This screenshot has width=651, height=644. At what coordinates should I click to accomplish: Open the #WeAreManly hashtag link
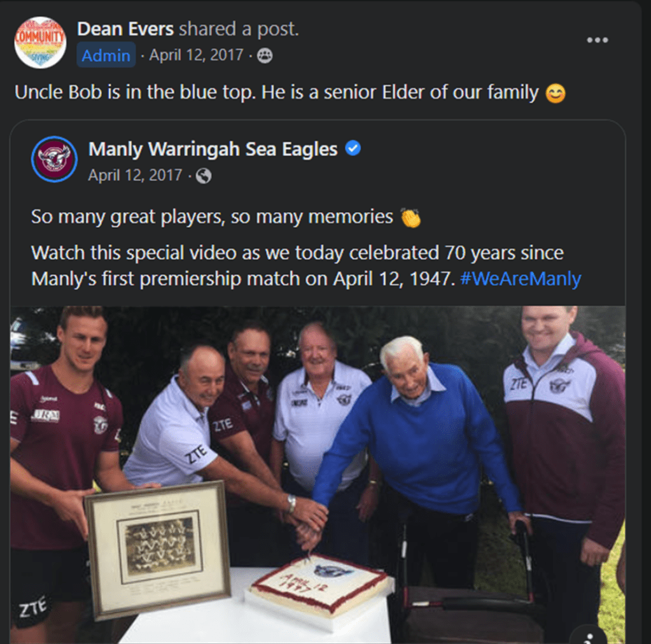click(x=521, y=279)
